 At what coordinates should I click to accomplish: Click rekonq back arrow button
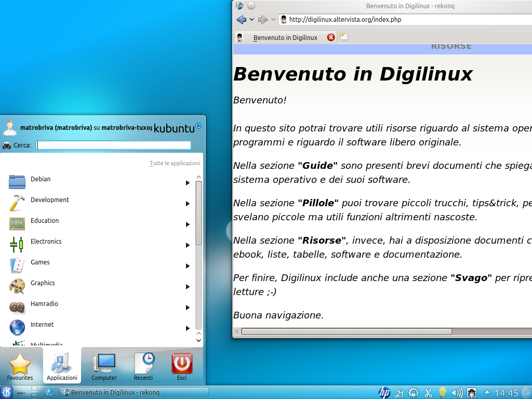click(x=241, y=20)
